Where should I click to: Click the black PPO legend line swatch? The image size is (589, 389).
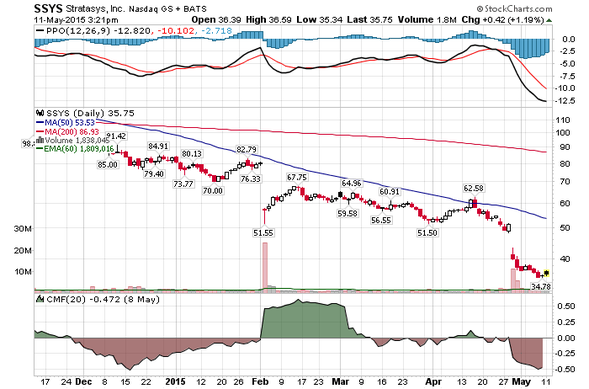[40, 31]
